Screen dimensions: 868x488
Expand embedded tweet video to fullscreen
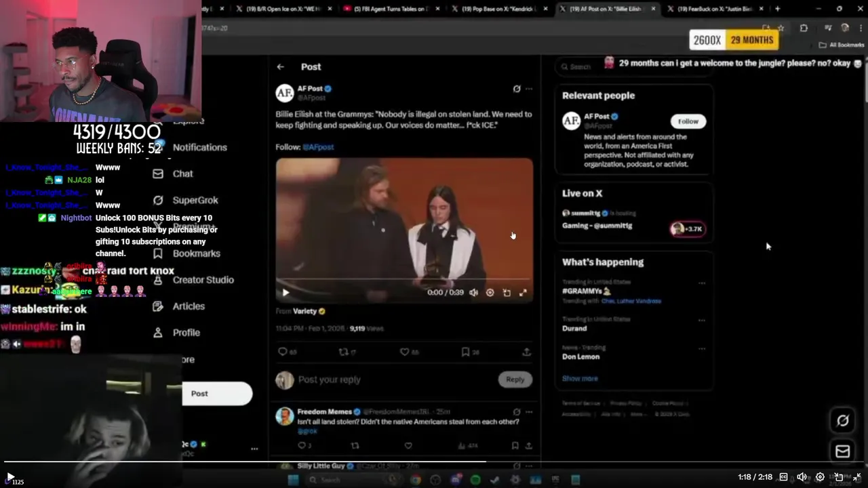coord(523,293)
